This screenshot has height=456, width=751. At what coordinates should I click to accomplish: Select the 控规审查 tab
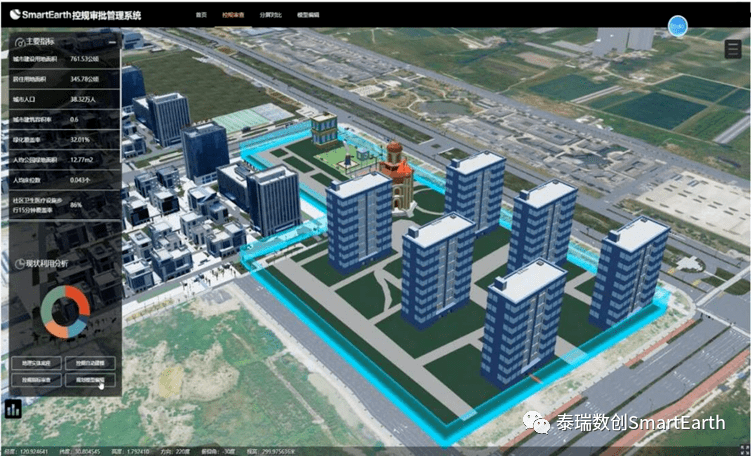(x=233, y=16)
